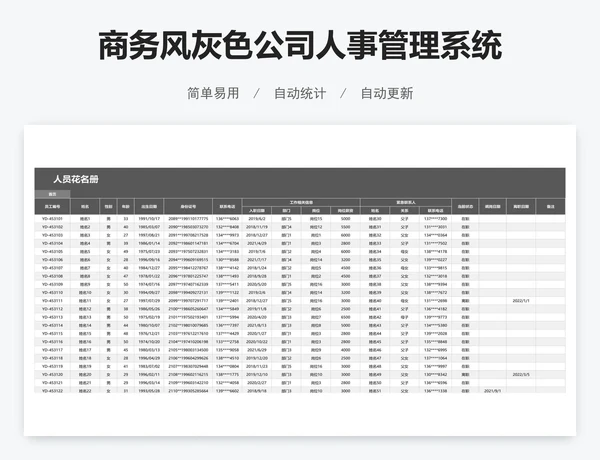
Task: Click hire date cell 2018/11/19
Action: (257, 227)
